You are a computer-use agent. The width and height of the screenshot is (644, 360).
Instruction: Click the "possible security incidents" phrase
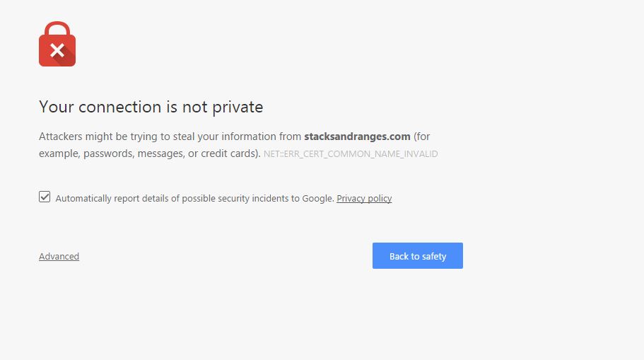point(235,199)
